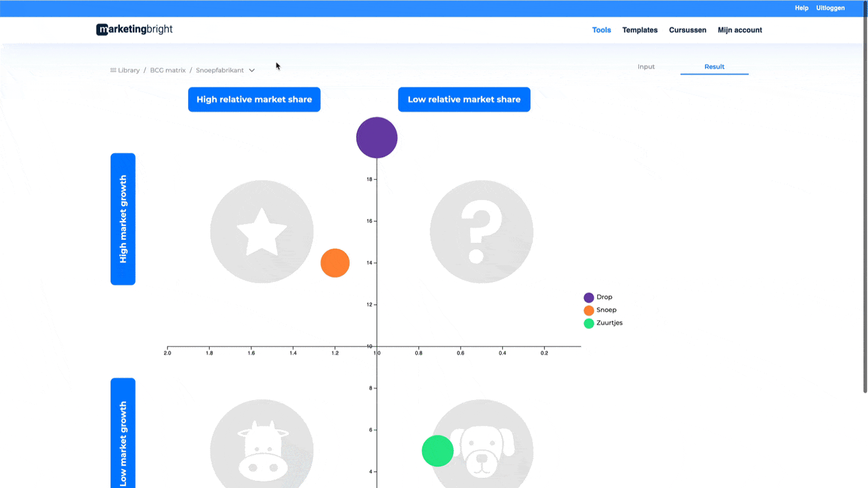Click the star quadrant icon
The width and height of the screenshot is (868, 488).
pyautogui.click(x=262, y=231)
